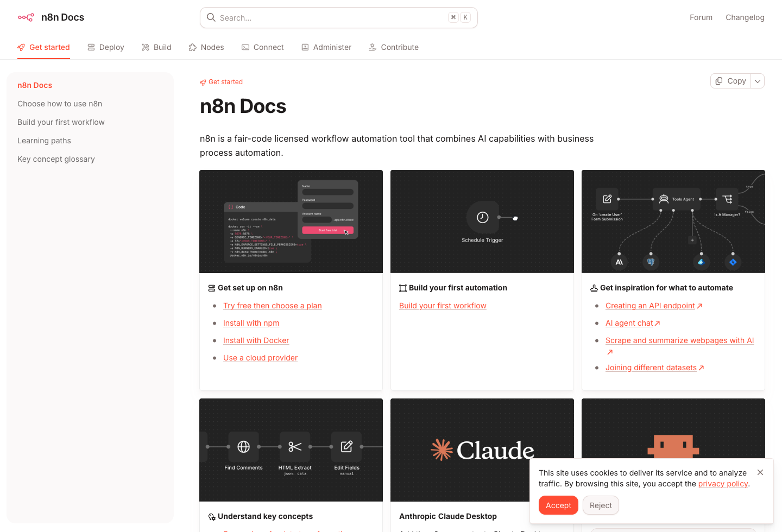
Task: Open Use a cloud provider link
Action: coord(261,358)
